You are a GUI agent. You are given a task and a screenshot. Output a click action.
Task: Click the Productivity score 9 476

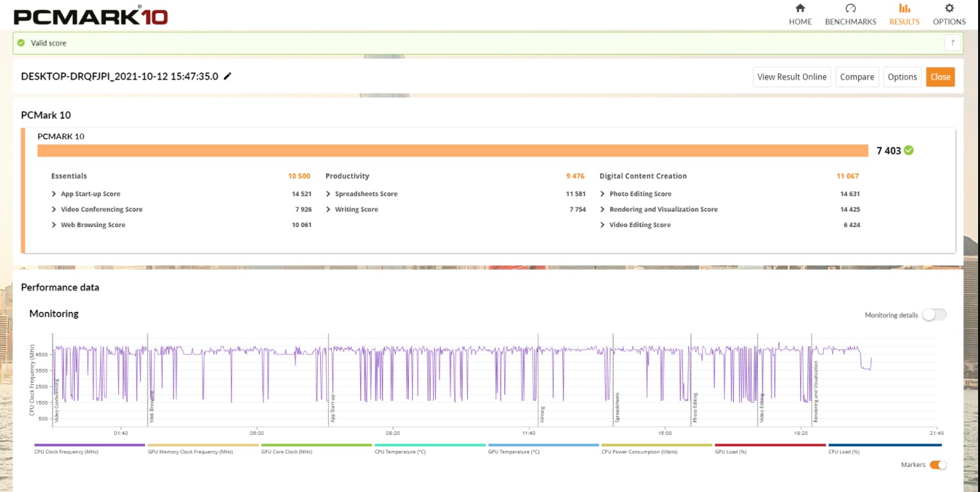click(575, 176)
